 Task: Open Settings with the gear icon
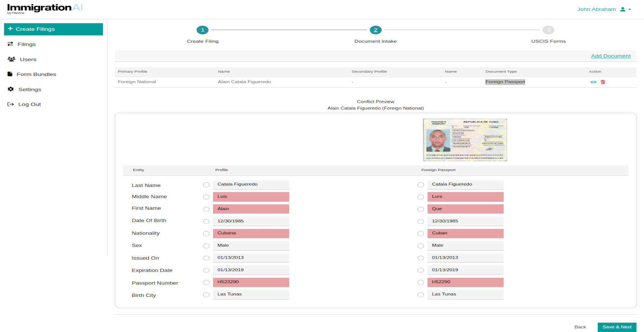[x=11, y=89]
